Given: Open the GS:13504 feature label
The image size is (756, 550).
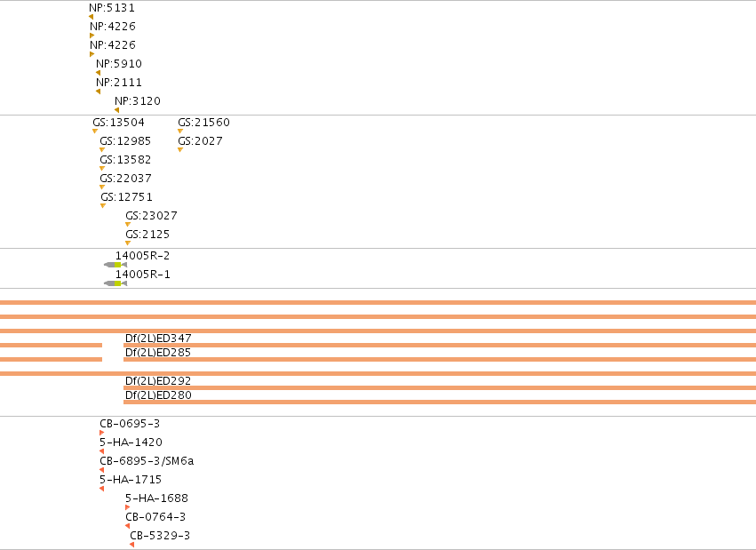Looking at the screenshot, I should [x=119, y=123].
